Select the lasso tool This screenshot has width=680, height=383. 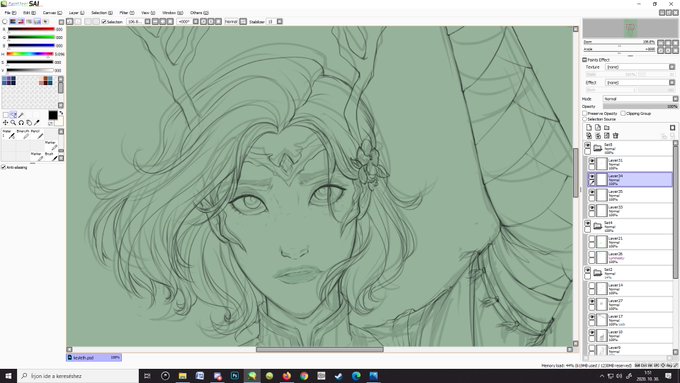13,115
